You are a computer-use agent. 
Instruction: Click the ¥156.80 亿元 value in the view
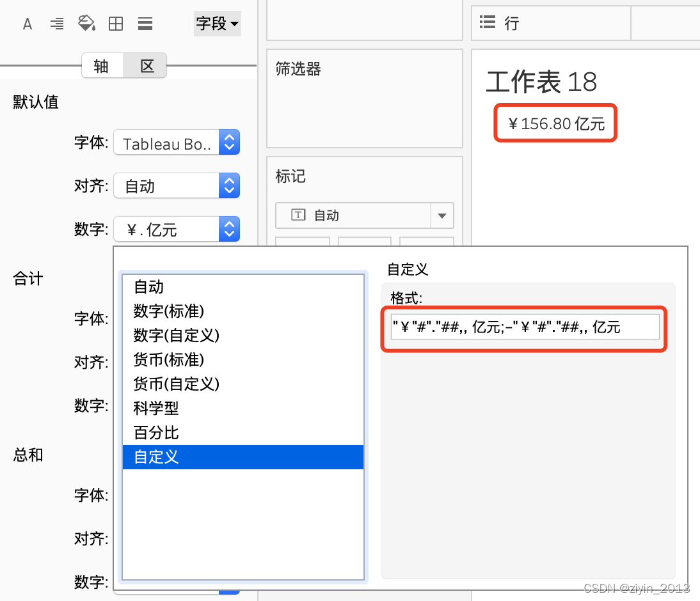pos(556,123)
